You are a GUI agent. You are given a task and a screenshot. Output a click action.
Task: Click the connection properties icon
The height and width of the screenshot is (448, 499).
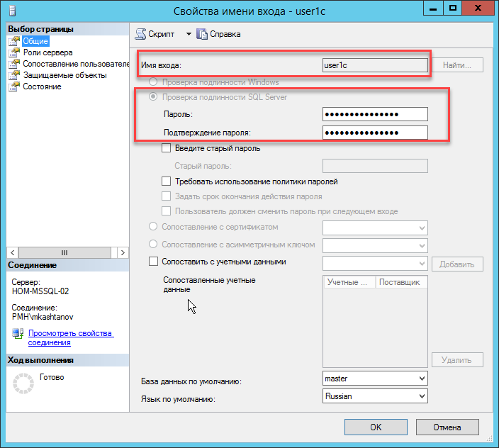click(18, 334)
